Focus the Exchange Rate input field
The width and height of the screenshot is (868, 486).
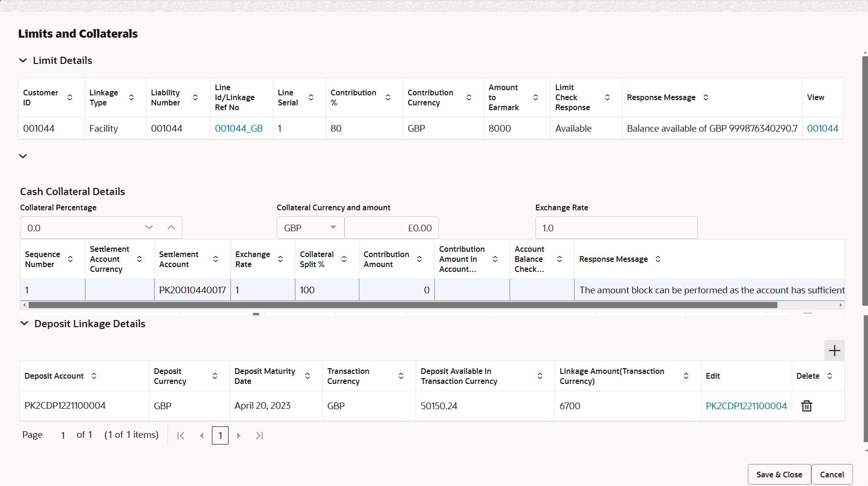click(616, 228)
